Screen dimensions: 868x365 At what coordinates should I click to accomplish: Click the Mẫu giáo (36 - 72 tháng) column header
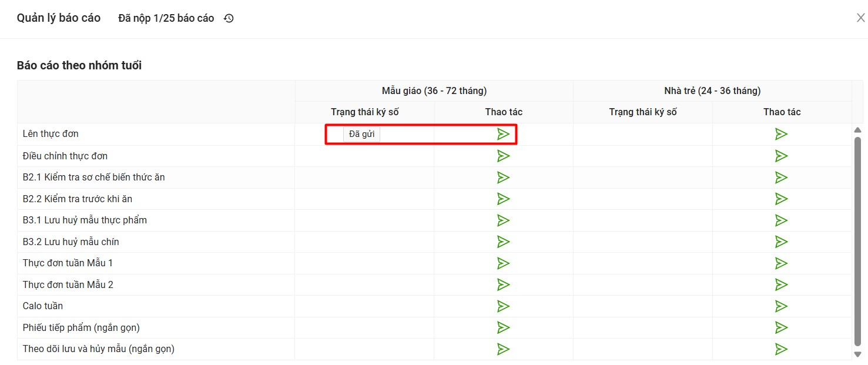tap(434, 91)
